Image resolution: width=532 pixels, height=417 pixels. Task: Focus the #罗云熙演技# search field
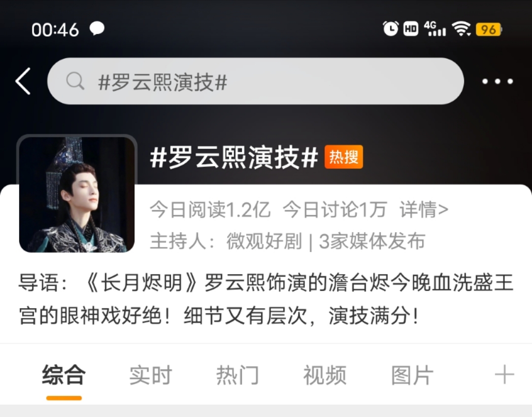click(256, 81)
